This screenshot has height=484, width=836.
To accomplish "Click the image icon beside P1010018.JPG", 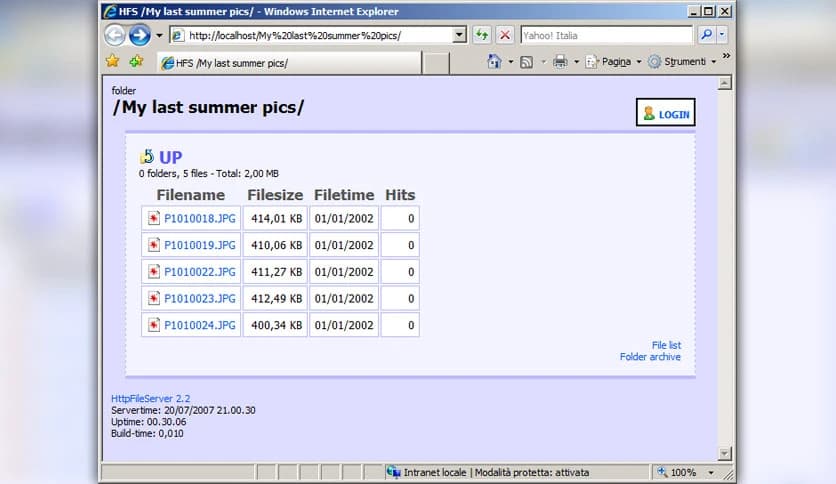I will tap(154, 218).
